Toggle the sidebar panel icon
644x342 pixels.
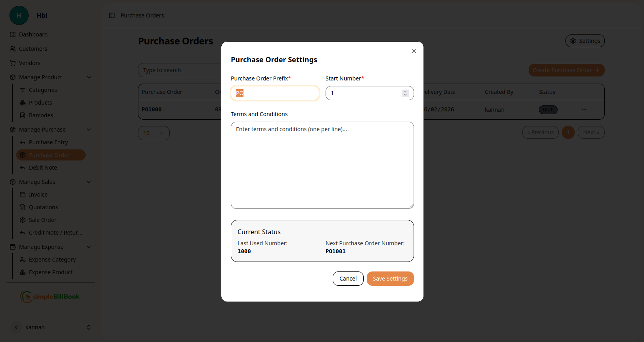112,15
